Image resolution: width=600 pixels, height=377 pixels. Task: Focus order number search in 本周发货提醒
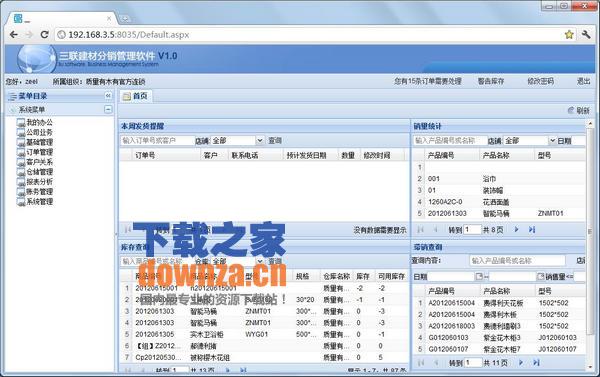coord(157,141)
